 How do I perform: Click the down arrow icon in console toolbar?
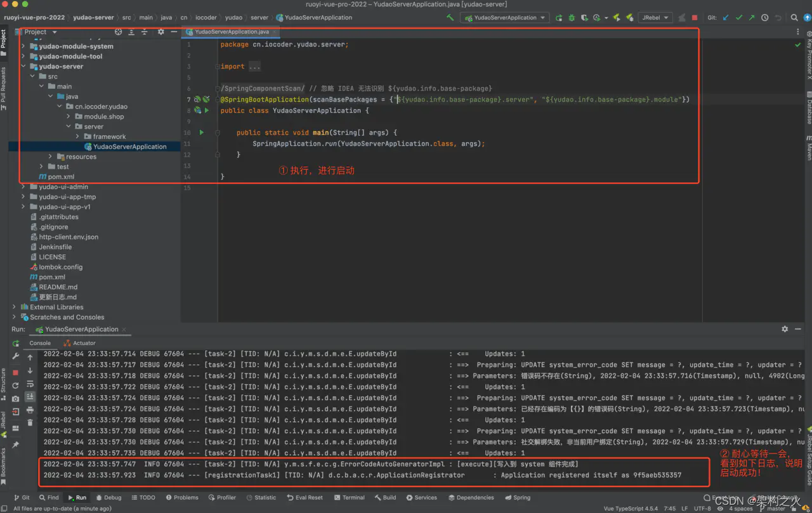pyautogui.click(x=30, y=370)
